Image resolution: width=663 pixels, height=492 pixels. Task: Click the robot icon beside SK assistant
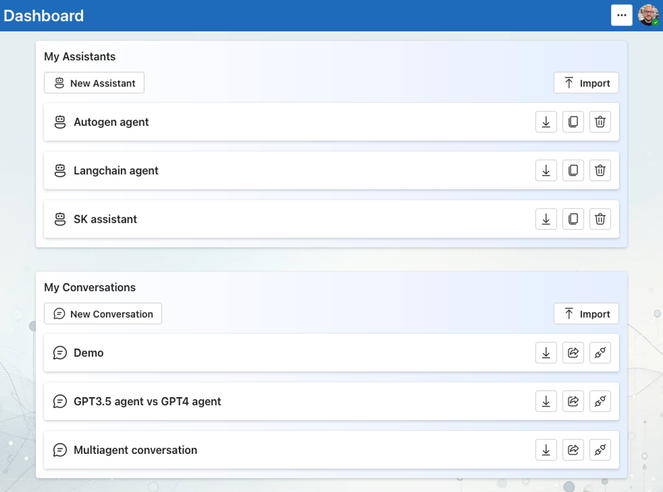pyautogui.click(x=60, y=219)
